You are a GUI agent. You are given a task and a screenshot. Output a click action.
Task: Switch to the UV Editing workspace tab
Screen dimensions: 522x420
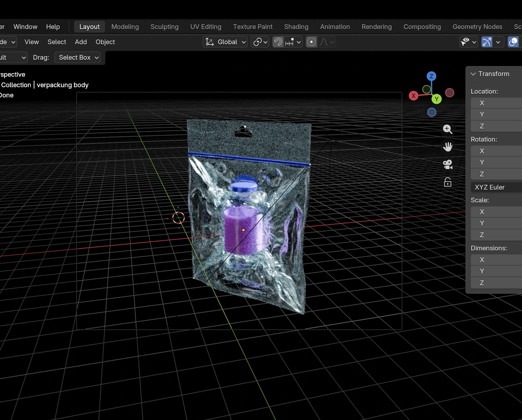pyautogui.click(x=206, y=27)
